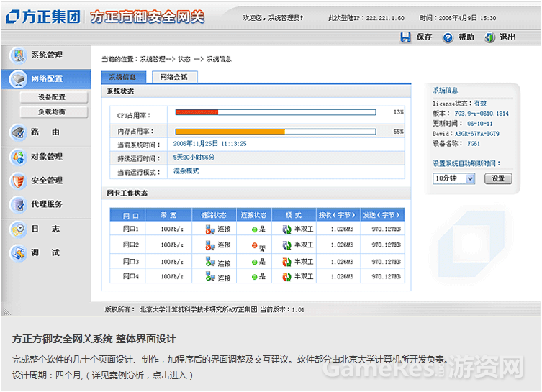This screenshot has height=392, width=542.
Task: Open the 代理服务 menu label
Action: point(47,204)
